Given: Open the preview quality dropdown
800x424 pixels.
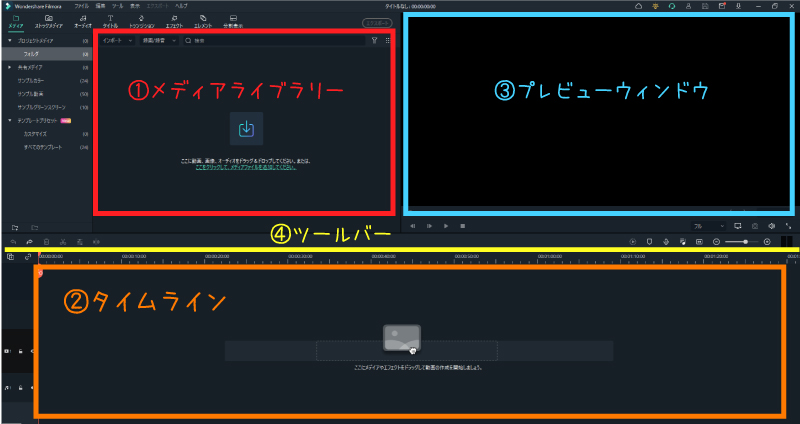Looking at the screenshot, I should tap(713, 226).
